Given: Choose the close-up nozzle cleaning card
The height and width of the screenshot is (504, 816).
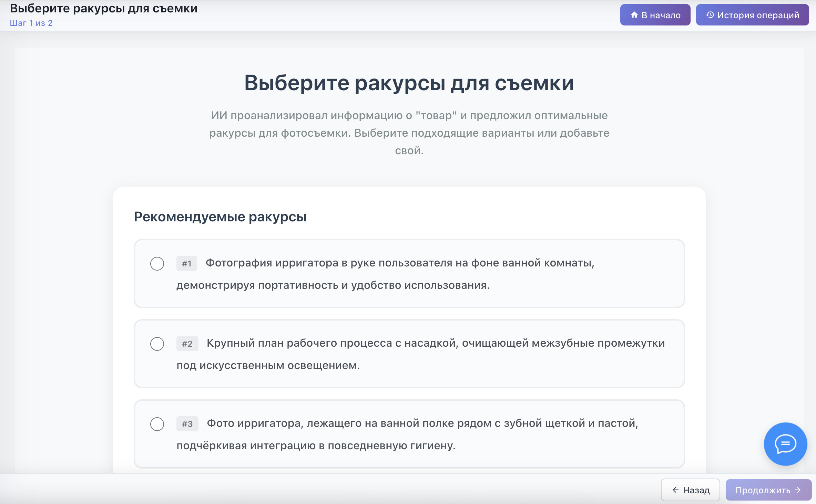Looking at the screenshot, I should [409, 354].
